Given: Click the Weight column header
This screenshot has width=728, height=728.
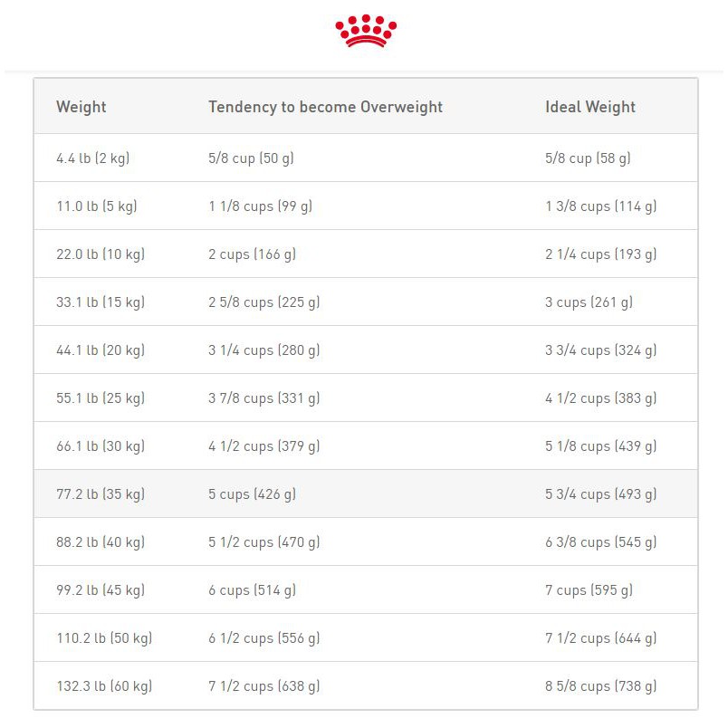Looking at the screenshot, I should tap(81, 107).
